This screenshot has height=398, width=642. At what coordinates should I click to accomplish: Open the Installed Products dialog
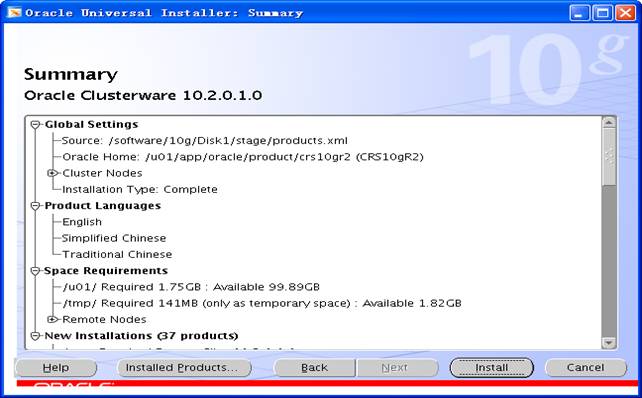coord(184,368)
